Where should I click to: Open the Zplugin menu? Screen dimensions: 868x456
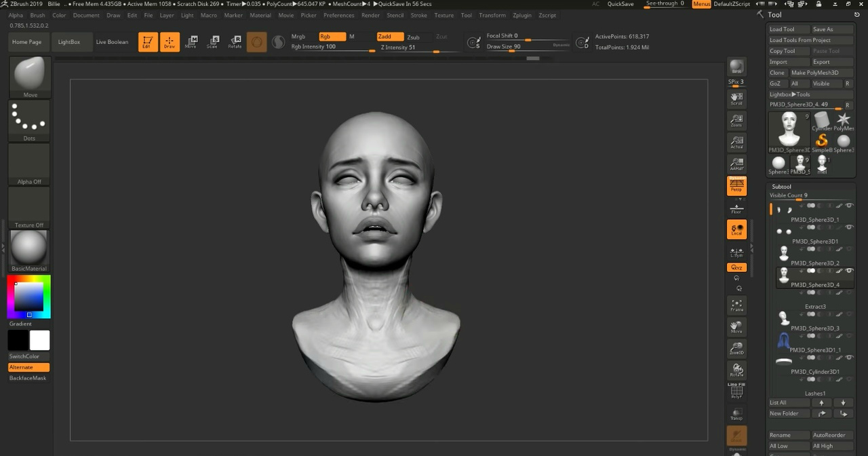pos(522,15)
